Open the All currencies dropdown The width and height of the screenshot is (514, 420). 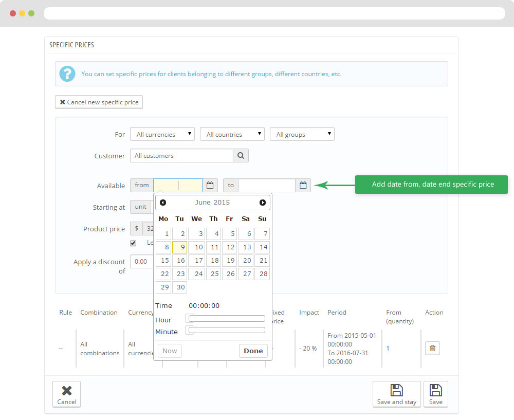pyautogui.click(x=162, y=134)
